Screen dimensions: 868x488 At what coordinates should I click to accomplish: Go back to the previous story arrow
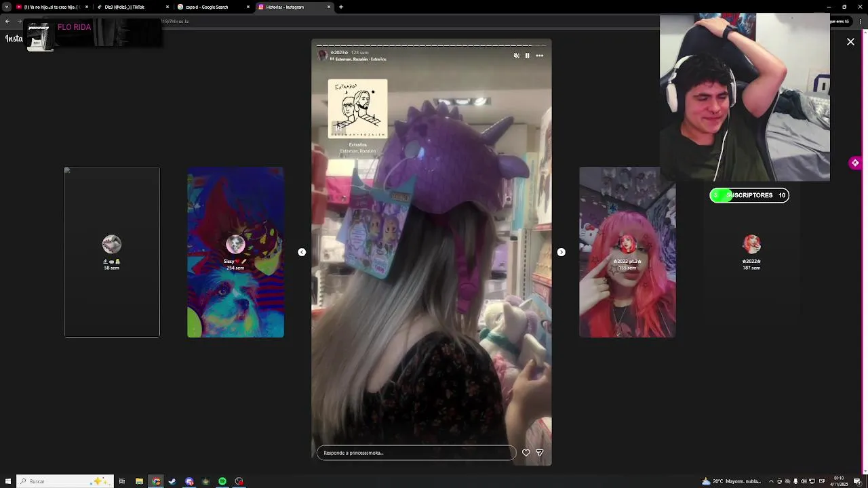click(x=302, y=252)
